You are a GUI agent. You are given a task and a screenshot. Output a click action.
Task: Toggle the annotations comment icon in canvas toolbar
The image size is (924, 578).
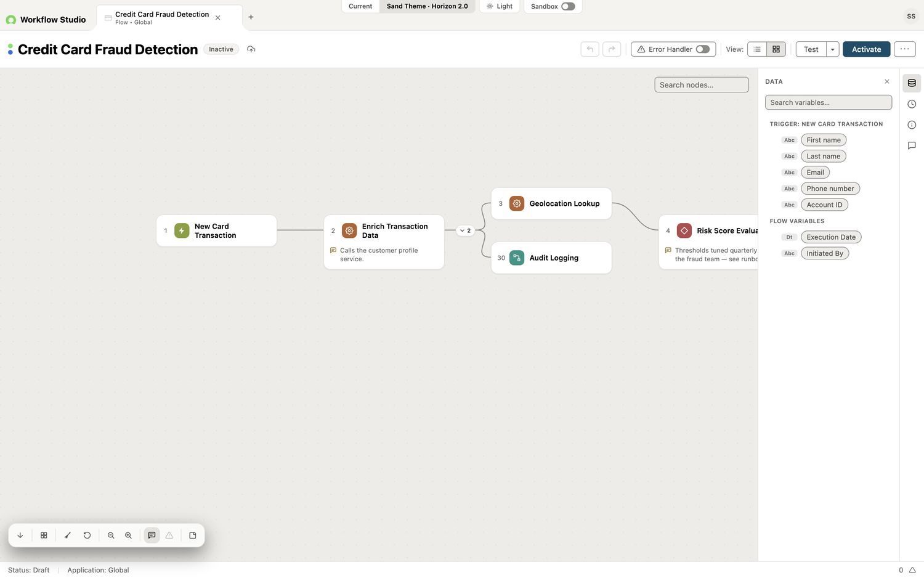click(x=152, y=535)
